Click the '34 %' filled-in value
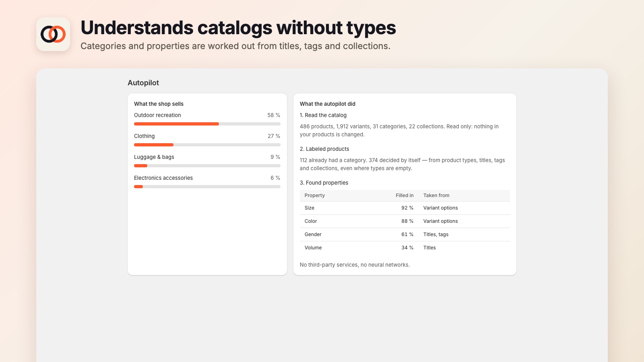644x362 pixels. [x=407, y=248]
